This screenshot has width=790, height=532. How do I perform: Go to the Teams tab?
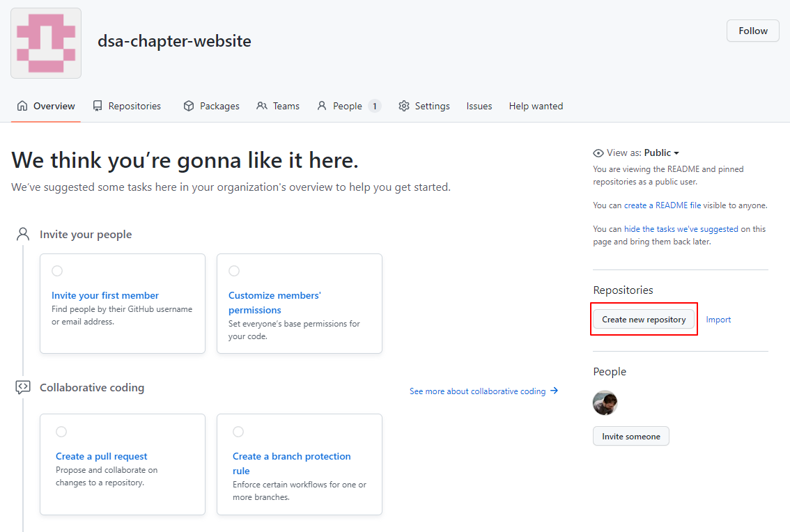click(x=278, y=106)
